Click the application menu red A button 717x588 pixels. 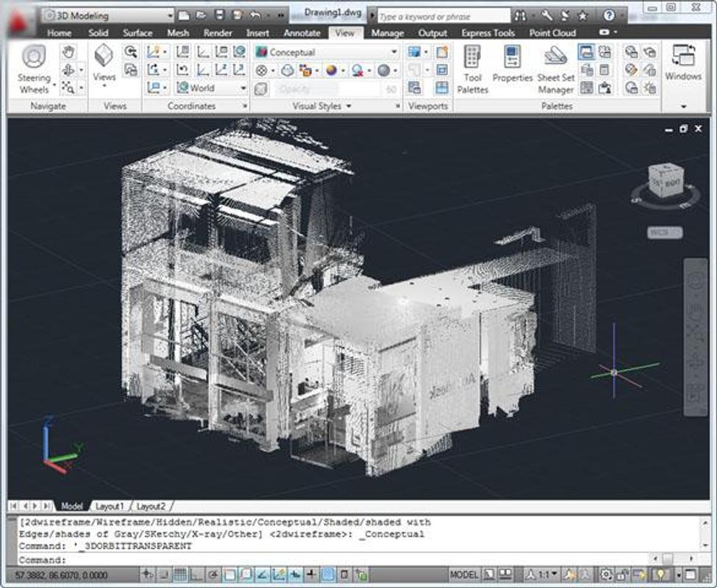(18, 22)
